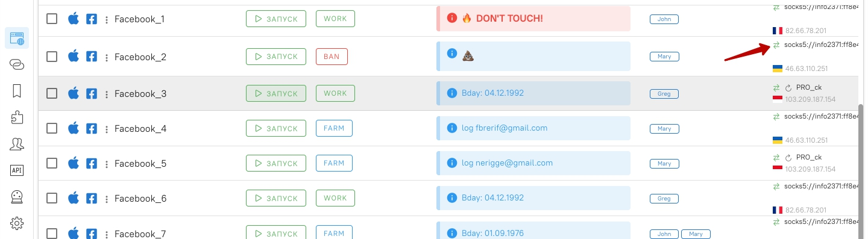
Task: Open the extensions puzzle icon in sidebar
Action: 17,118
